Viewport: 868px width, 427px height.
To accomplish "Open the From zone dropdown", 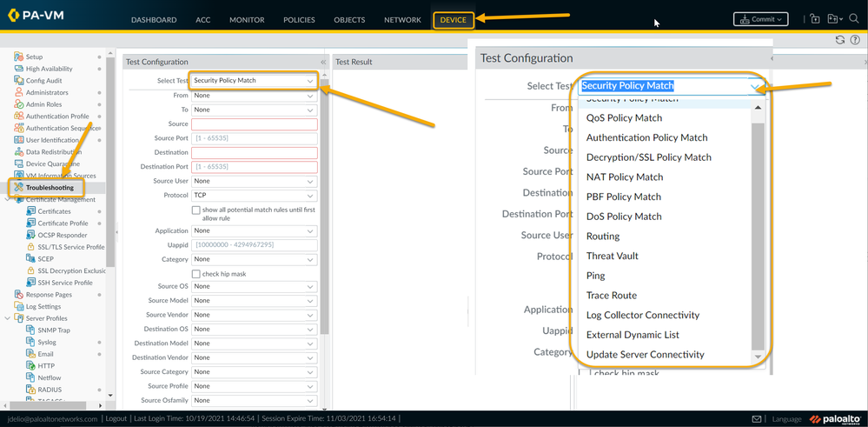I will [254, 96].
